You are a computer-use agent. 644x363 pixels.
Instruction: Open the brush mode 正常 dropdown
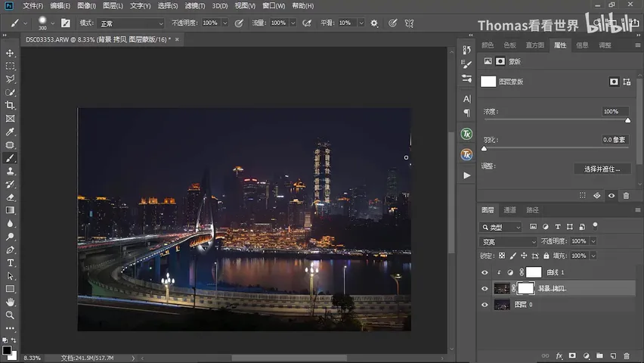[132, 23]
